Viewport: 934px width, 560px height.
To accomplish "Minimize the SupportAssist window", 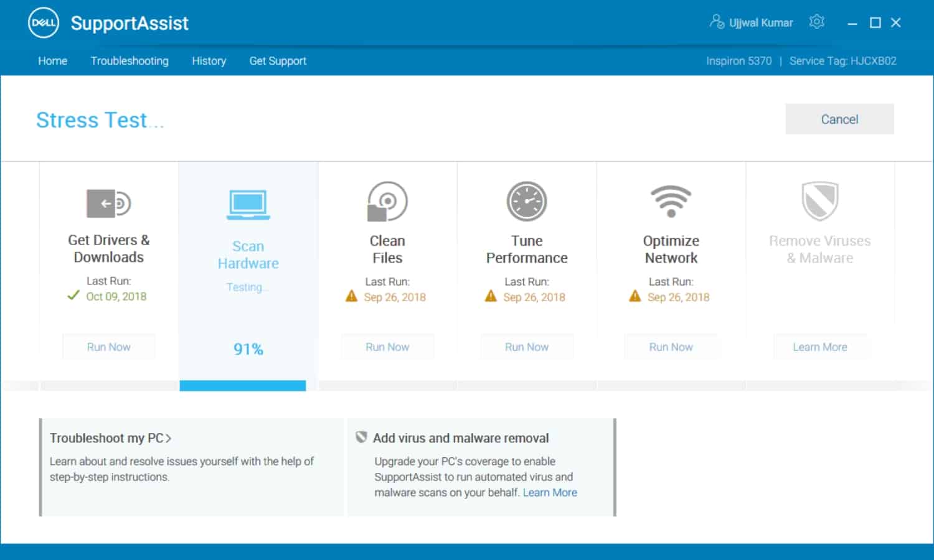I will [852, 23].
